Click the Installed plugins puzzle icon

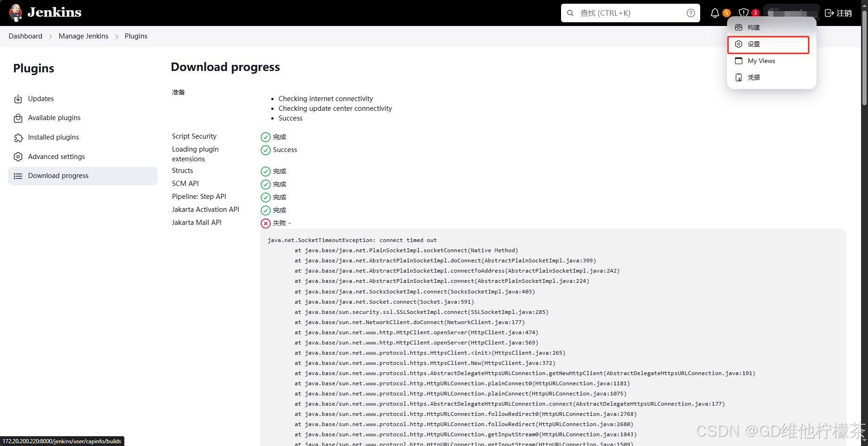click(18, 138)
